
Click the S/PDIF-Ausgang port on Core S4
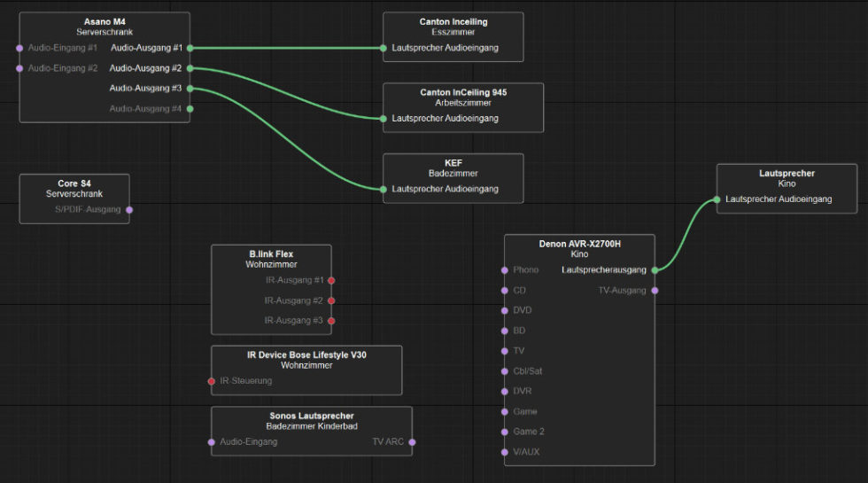pos(129,210)
